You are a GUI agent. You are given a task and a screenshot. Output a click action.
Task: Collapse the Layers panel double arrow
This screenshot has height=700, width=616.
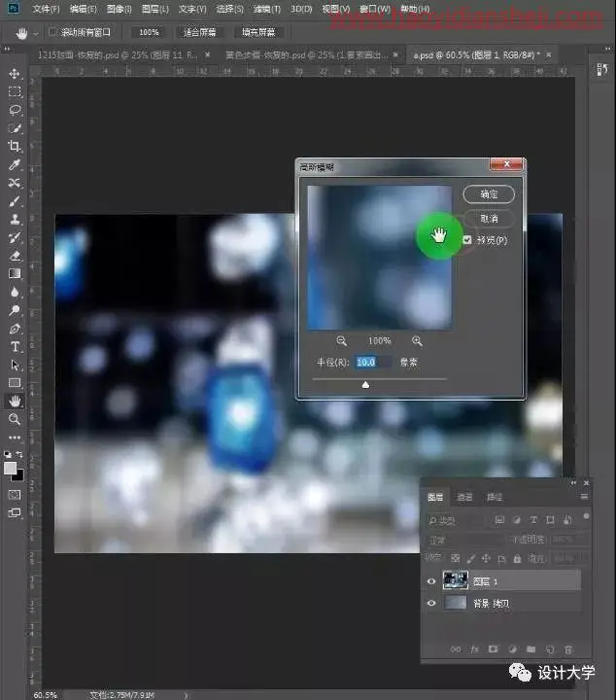pos(573,482)
